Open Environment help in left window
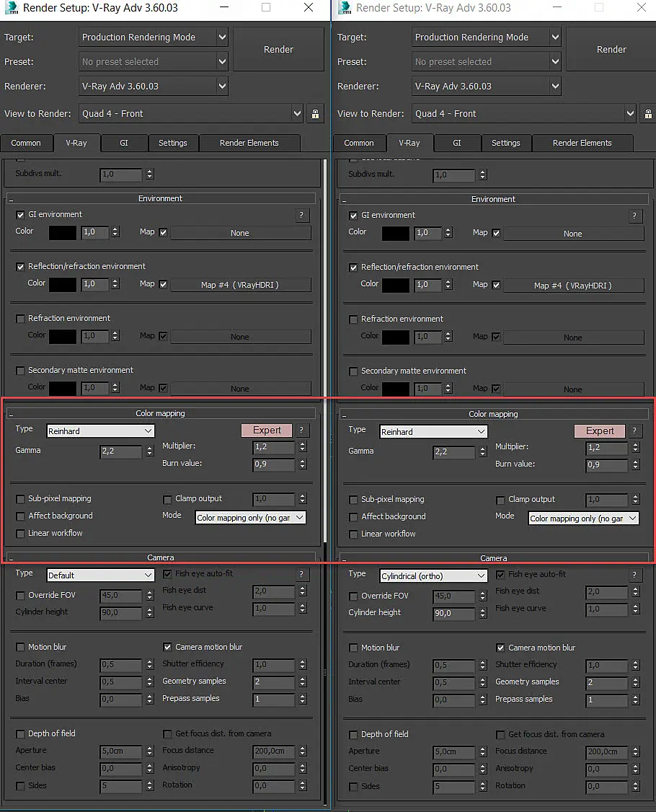Image resolution: width=656 pixels, height=812 pixels. click(x=301, y=215)
